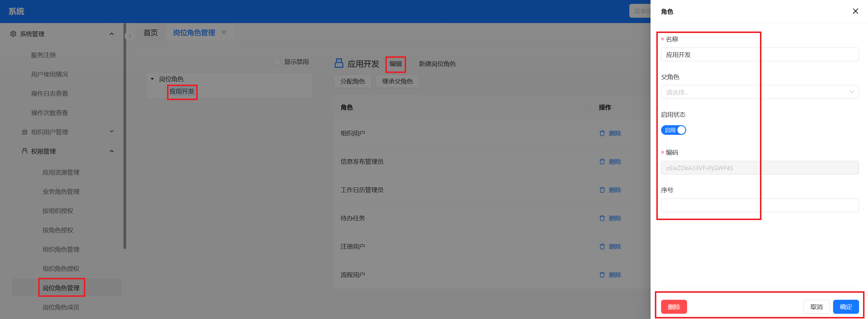868x319 pixels.
Task: Click trash icon in 工作日历管理员 row
Action: coord(602,190)
